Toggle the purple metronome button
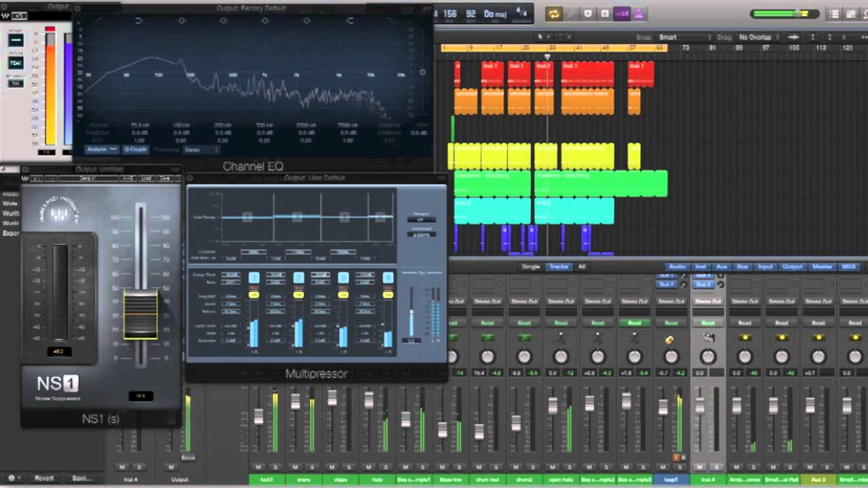 tap(639, 14)
